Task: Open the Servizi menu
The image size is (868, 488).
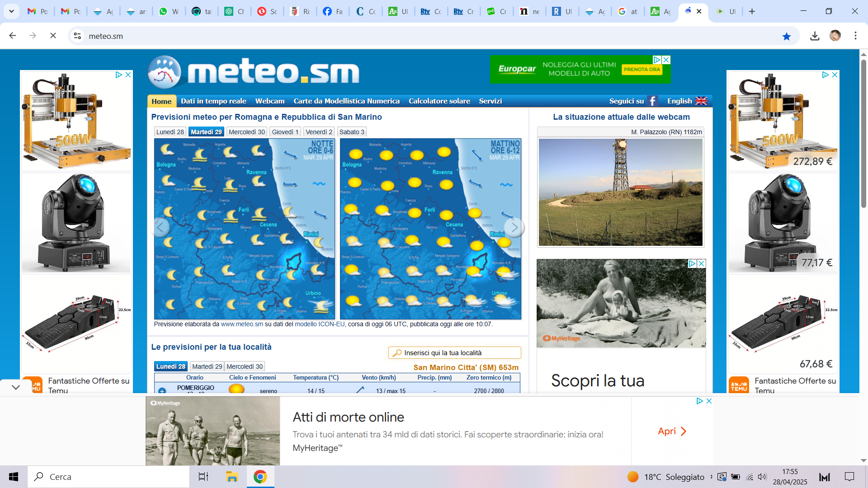Action: pos(491,101)
